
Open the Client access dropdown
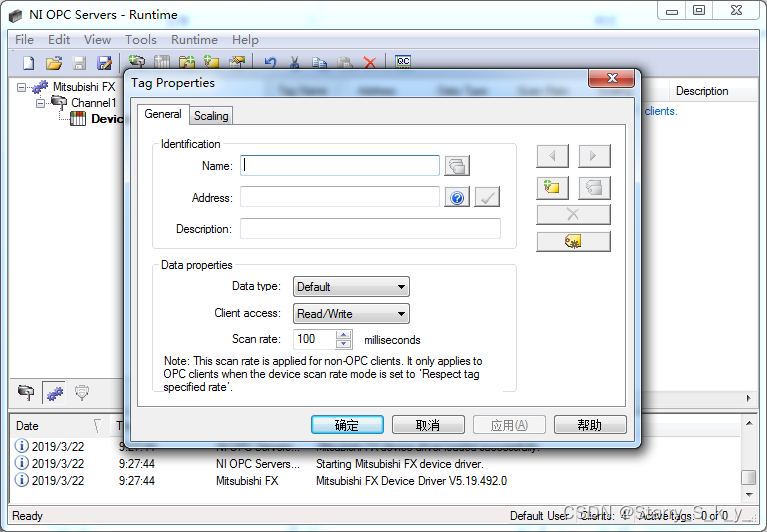click(351, 313)
